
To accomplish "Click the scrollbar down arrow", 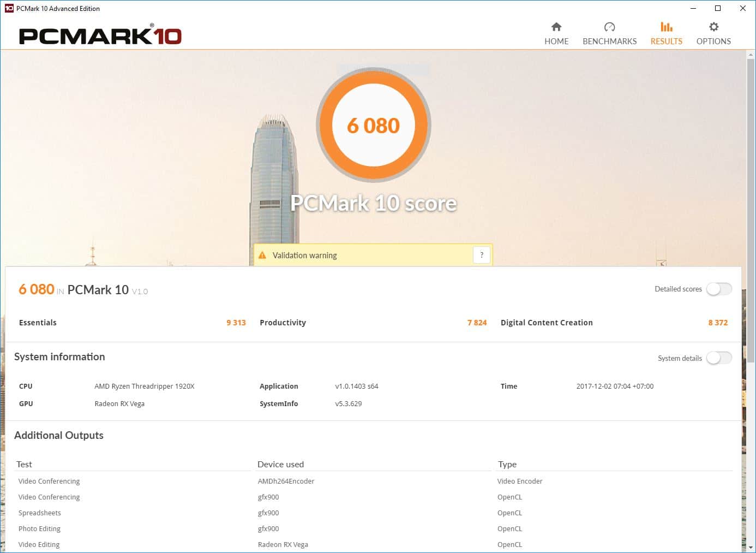I will click(x=751, y=547).
